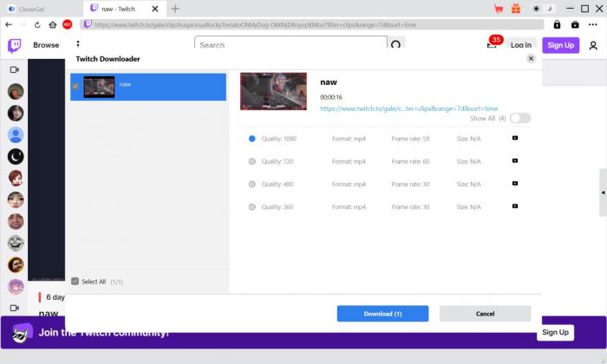Open the shopping cart icon
The height and width of the screenshot is (364, 607).
pos(499,9)
